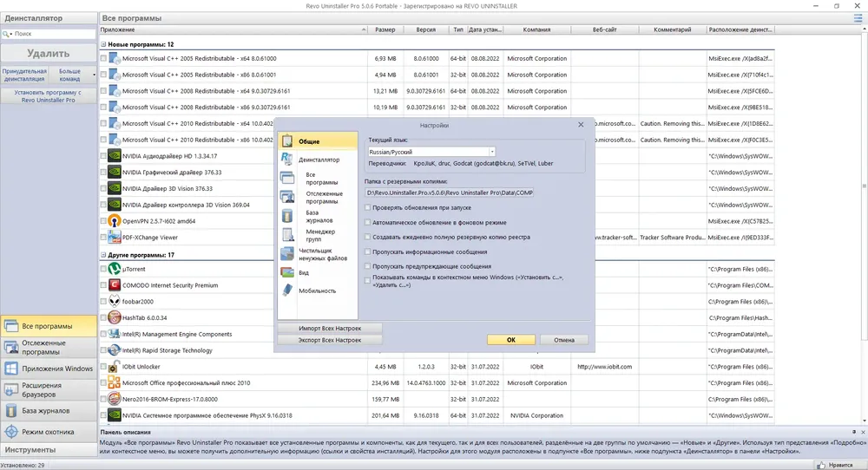
Task: Click Установить программу с Revo Uninstaller Pro
Action: tap(49, 96)
